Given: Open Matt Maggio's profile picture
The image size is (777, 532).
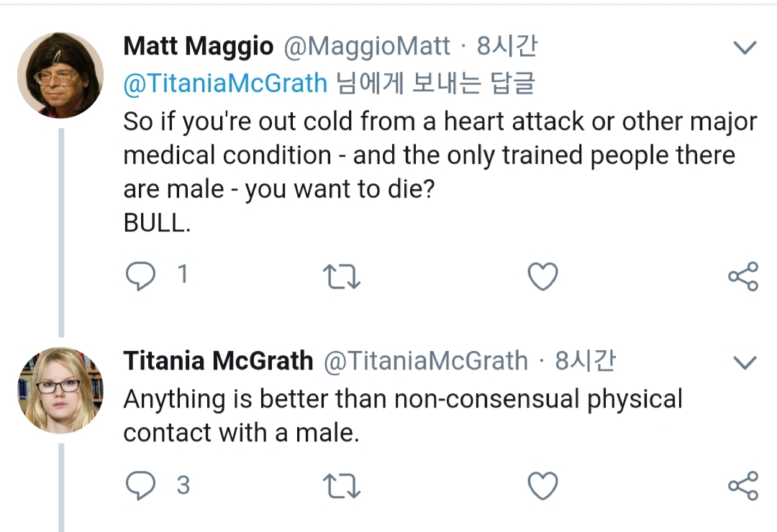Looking at the screenshot, I should click(x=60, y=75).
